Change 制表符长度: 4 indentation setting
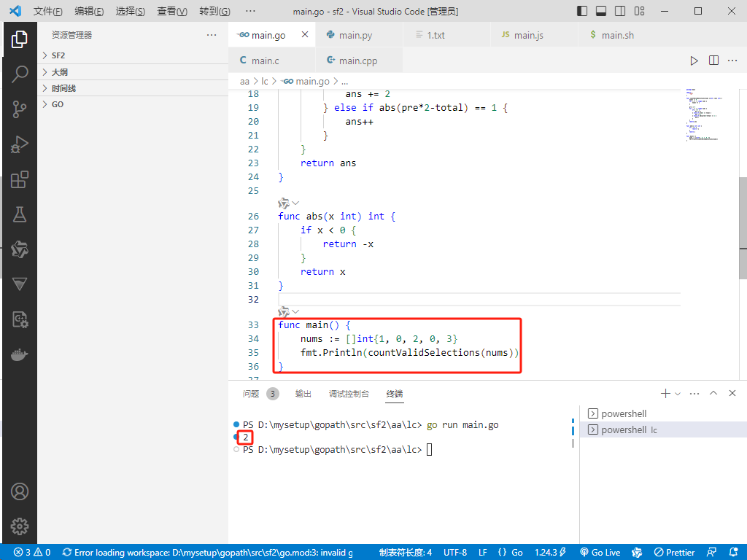 click(406, 553)
